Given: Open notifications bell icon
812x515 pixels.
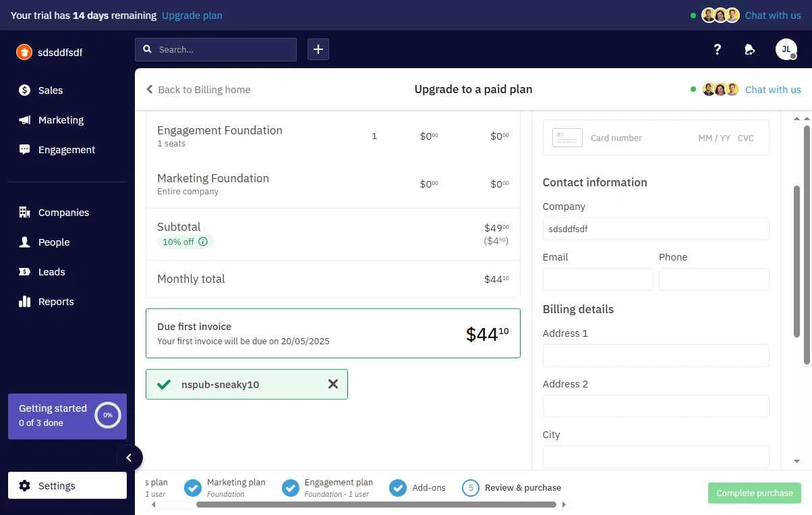Looking at the screenshot, I should tap(749, 49).
